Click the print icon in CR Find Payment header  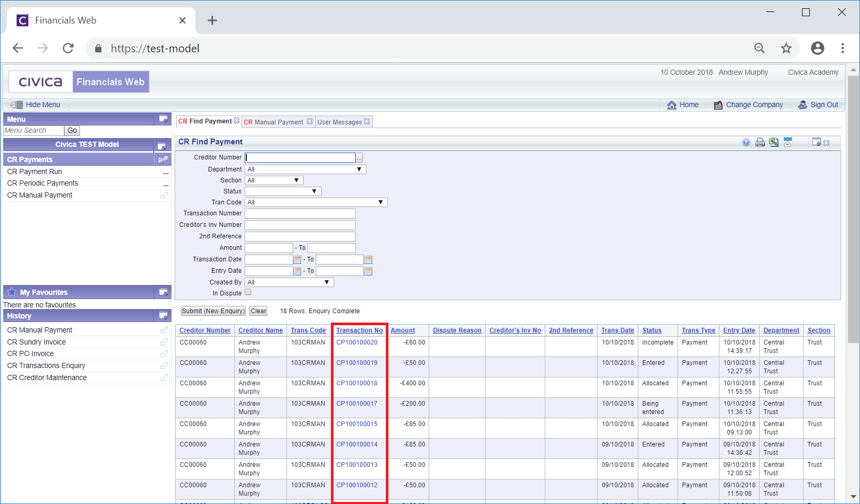pyautogui.click(x=760, y=142)
